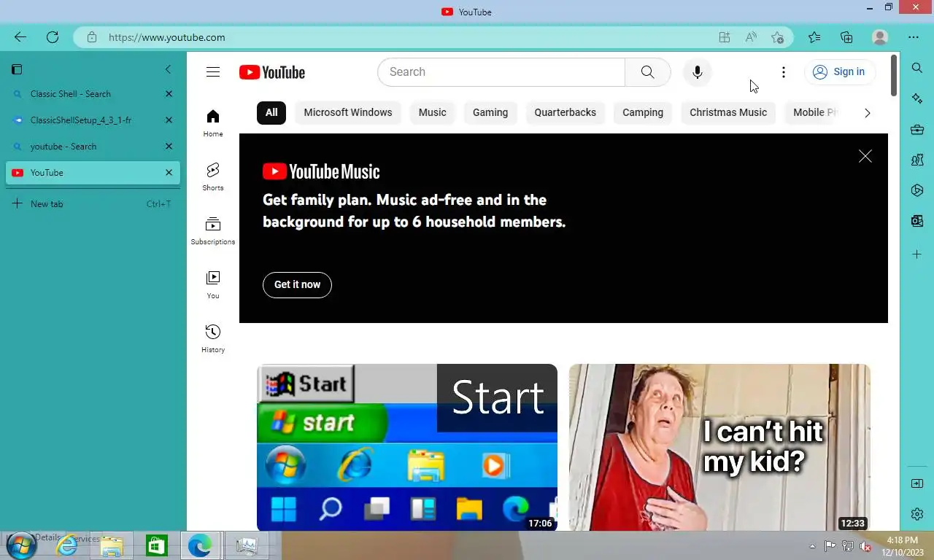The width and height of the screenshot is (934, 560).
Task: Open You in the YouTube sidebar
Action: [213, 285]
